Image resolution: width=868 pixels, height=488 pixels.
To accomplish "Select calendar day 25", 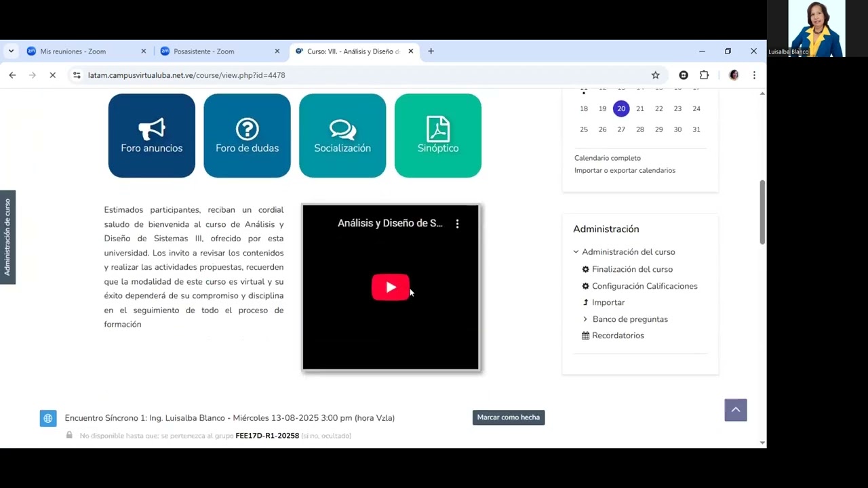I will click(x=584, y=129).
